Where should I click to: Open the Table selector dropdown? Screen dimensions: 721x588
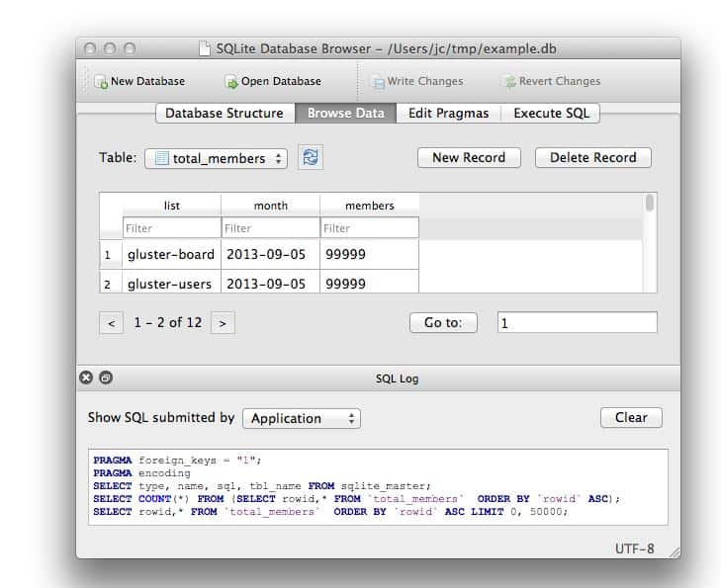click(216, 158)
